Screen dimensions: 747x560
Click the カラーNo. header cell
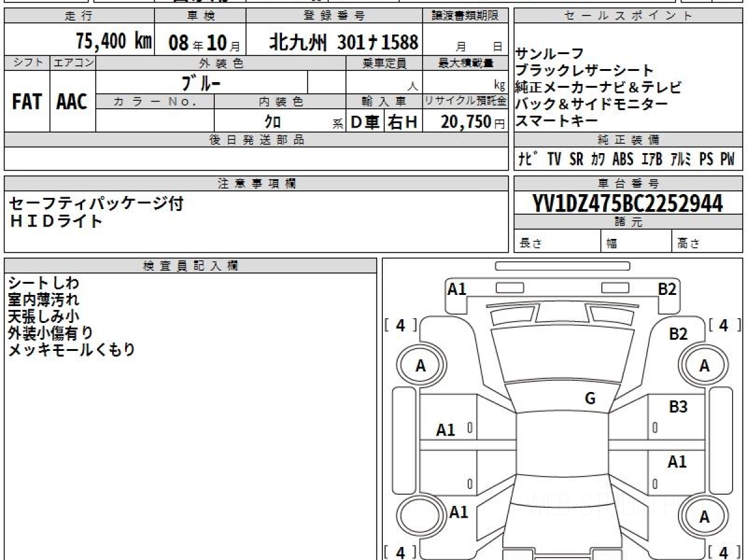(155, 101)
